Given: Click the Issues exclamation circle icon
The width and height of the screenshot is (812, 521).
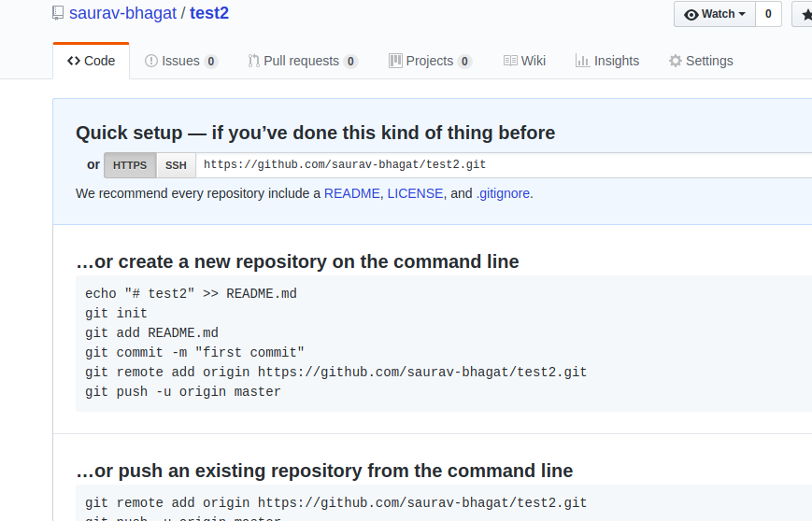Looking at the screenshot, I should [150, 61].
